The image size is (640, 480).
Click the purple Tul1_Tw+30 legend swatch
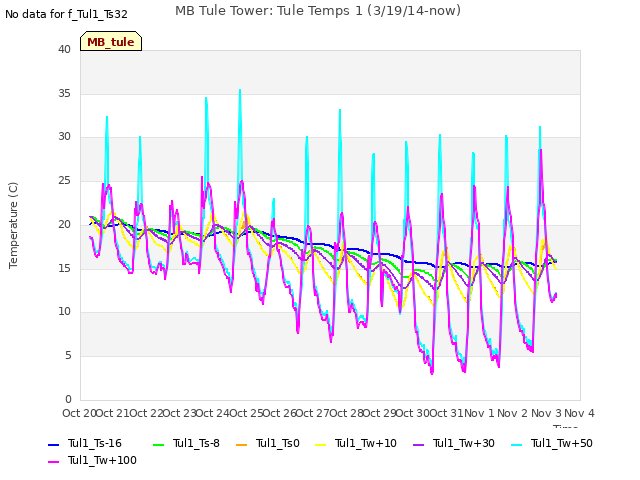(419, 444)
